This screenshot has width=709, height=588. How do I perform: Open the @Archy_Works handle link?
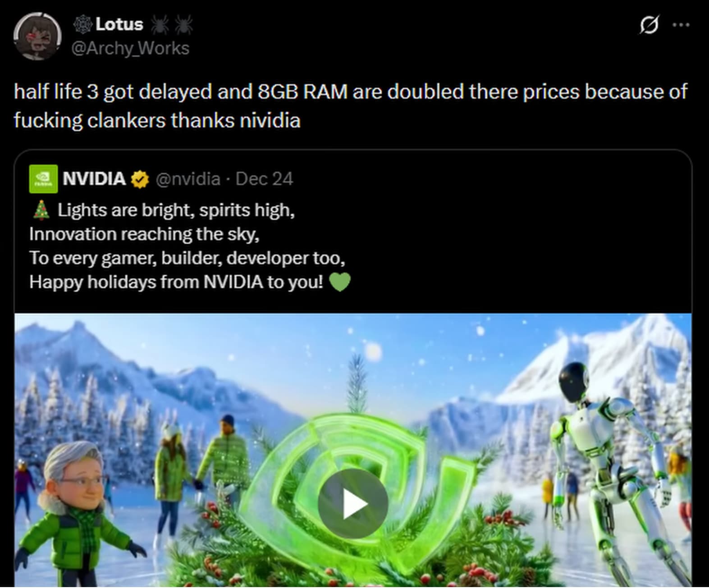click(131, 48)
